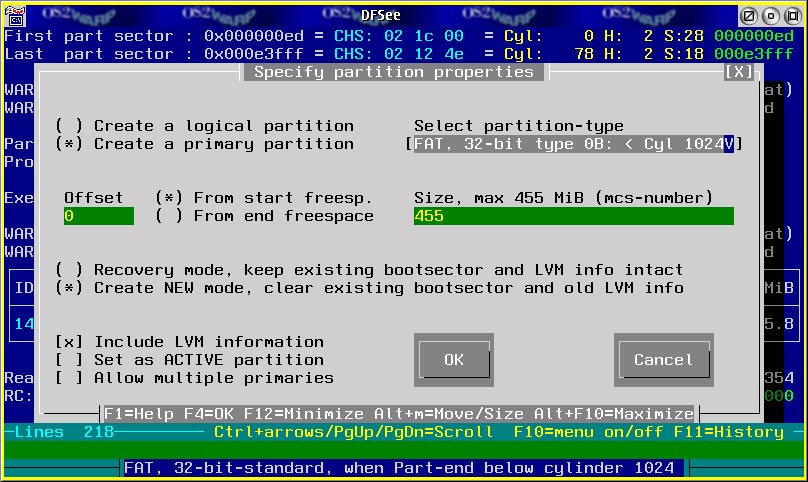The image size is (808, 482).
Task: Click F4=OK in the dialog footer
Action: pyautogui.click(x=208, y=414)
